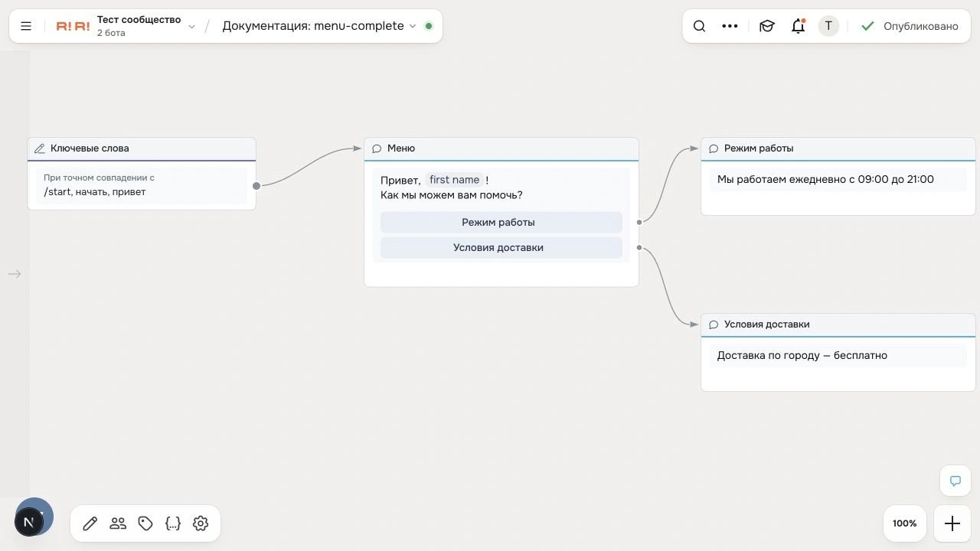980x551 pixels.
Task: Select the pencil edit tool
Action: [x=90, y=523]
